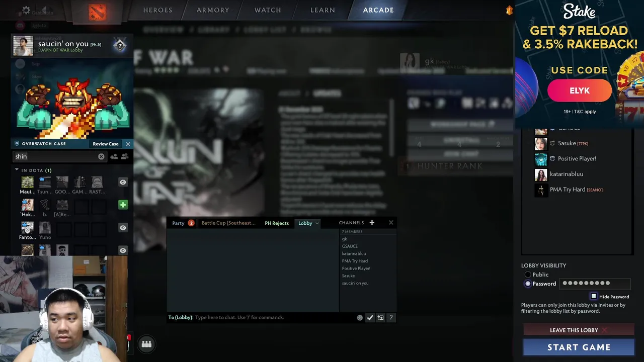Click the pop-out chat icon

(380, 318)
